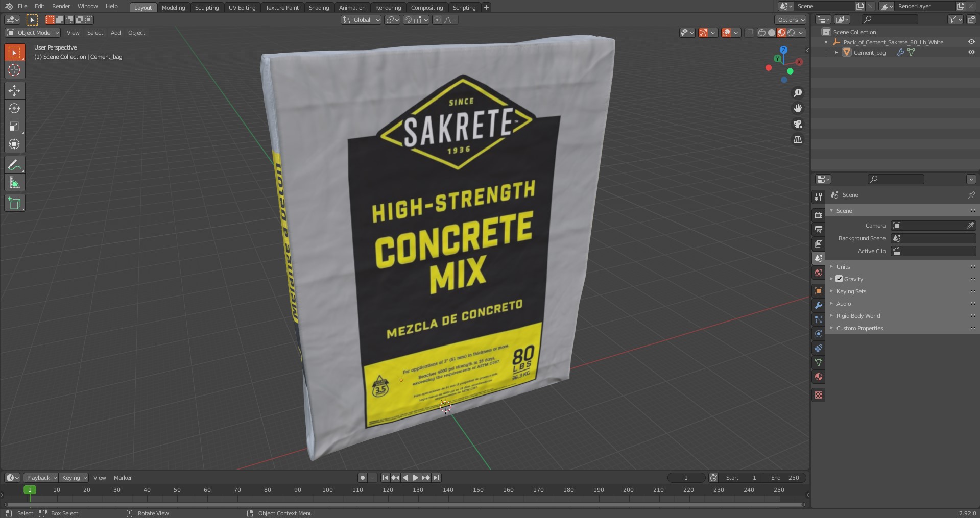Switch to rendered viewport shading
980x518 pixels.
pos(791,33)
